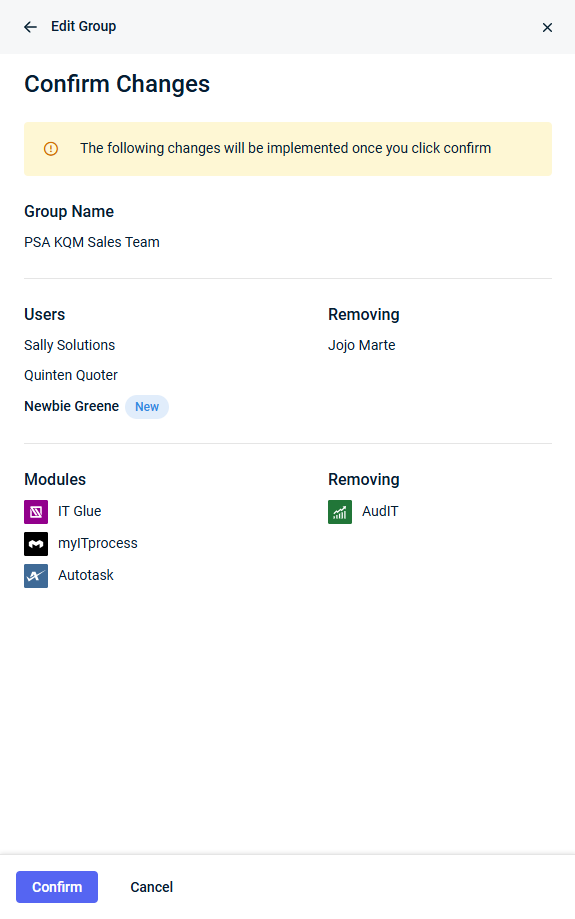Click the AudIT label under Removing
Image resolution: width=575 pixels, height=919 pixels.
pos(380,511)
